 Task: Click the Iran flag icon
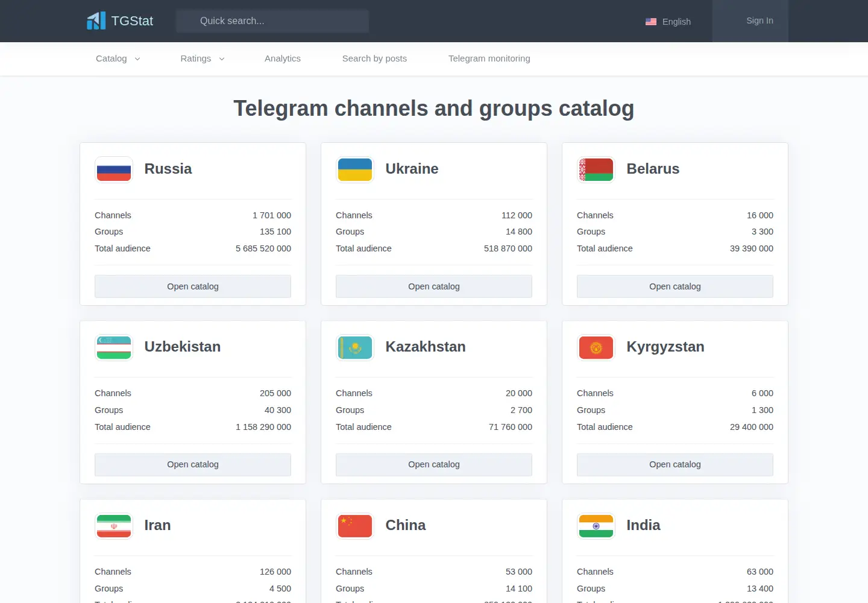(x=114, y=526)
